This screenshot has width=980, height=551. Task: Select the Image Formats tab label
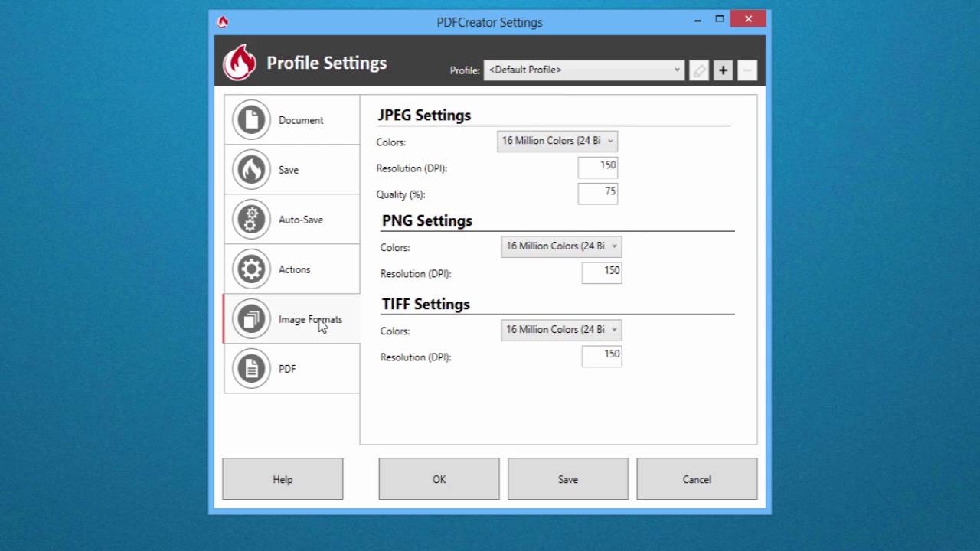310,319
